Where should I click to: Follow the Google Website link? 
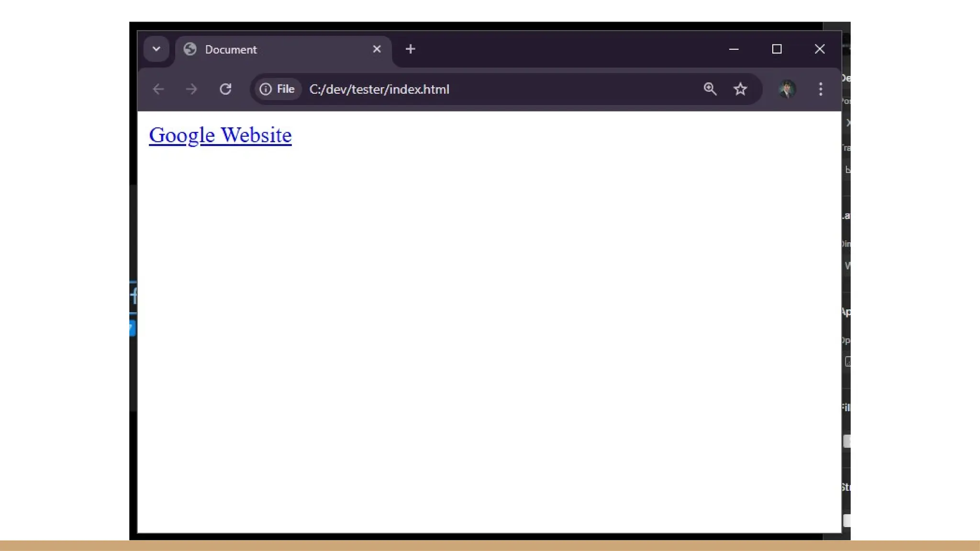220,135
